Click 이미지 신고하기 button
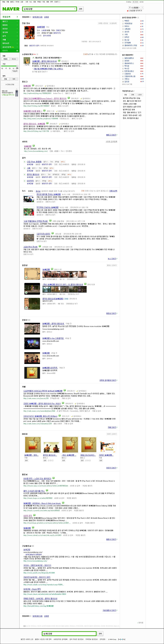 (112, 434)
